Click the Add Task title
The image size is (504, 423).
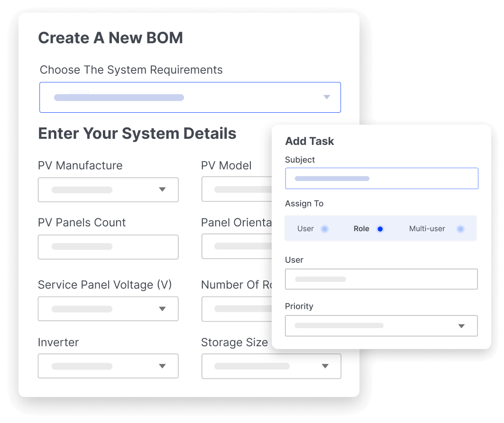click(310, 141)
